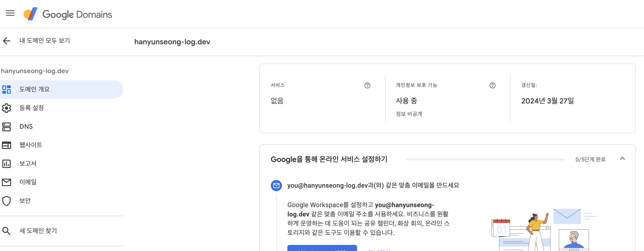Select 도메인 개요 in sidebar
The width and height of the screenshot is (644, 251).
[61, 89]
